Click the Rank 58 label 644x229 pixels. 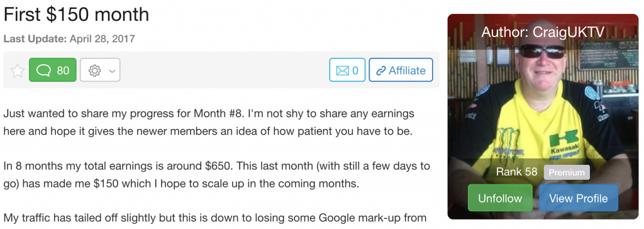(517, 172)
